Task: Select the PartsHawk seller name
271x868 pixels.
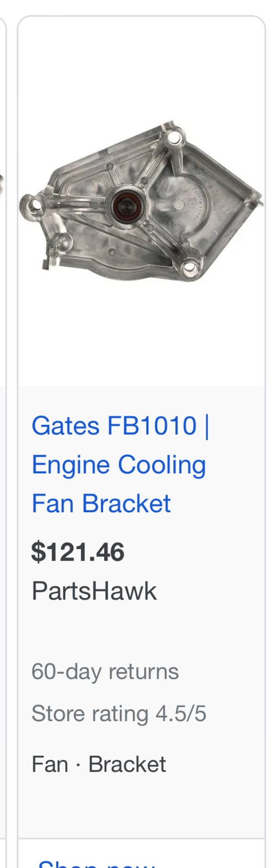Action: pyautogui.click(x=94, y=591)
